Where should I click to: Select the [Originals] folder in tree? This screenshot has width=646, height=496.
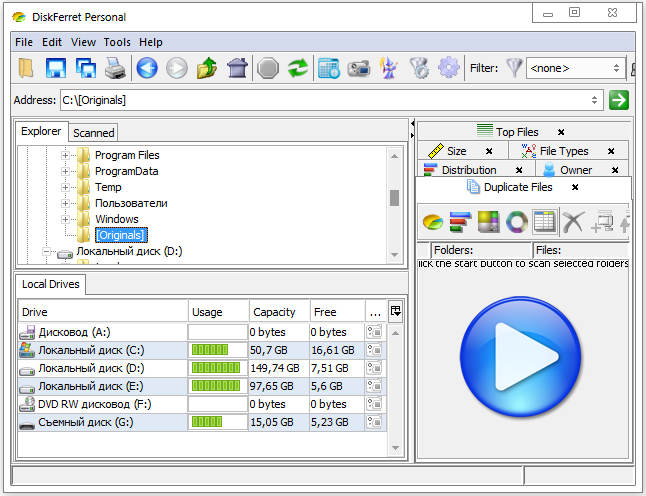pyautogui.click(x=121, y=235)
